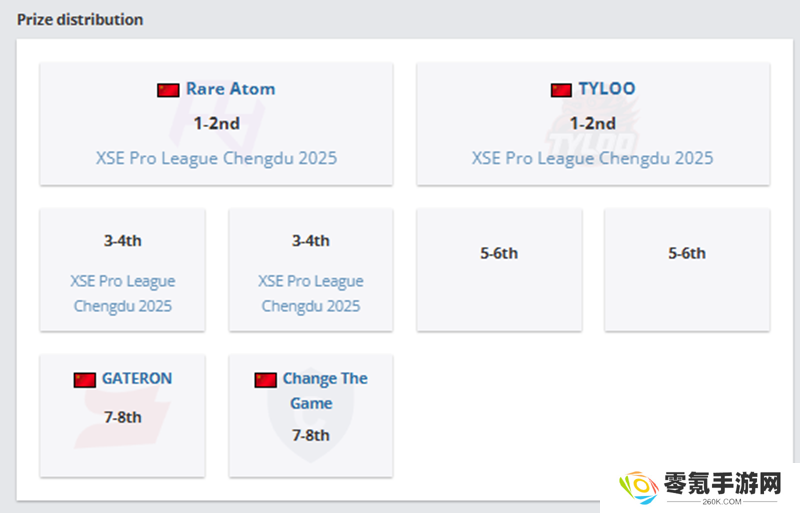Viewport: 800px width, 513px height.
Task: Click the China flag beside GATERON
Action: coord(84,380)
